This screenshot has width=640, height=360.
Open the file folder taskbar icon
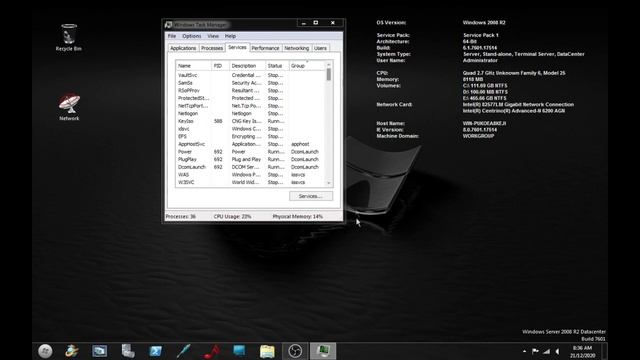(x=267, y=351)
